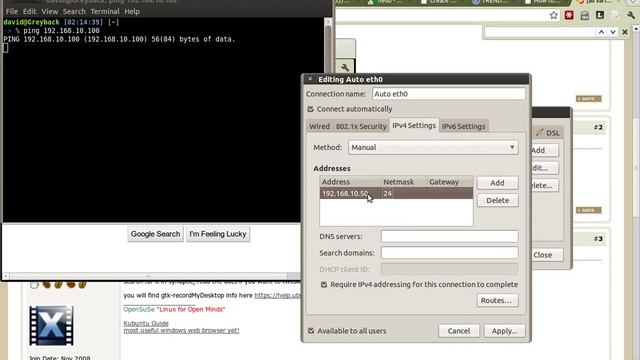Image resolution: width=640 pixels, height=360 pixels.
Task: Click the browser page scroll-up arrow
Action: pos(636,29)
